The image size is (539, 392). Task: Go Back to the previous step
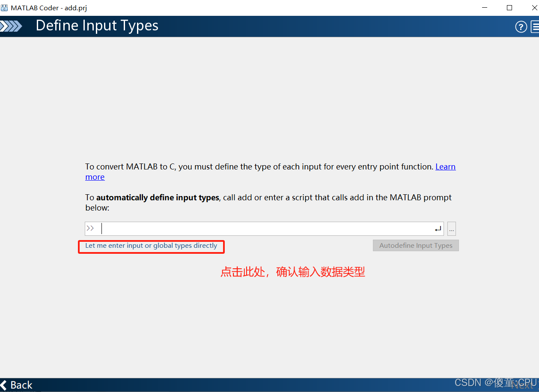(16, 385)
